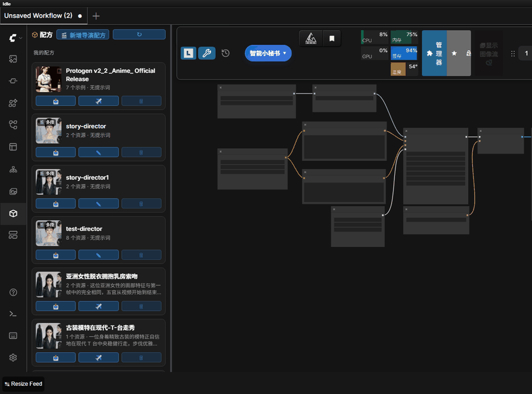This screenshot has width=532, height=394.
Task: Click the story-director1 title text
Action: [87, 178]
